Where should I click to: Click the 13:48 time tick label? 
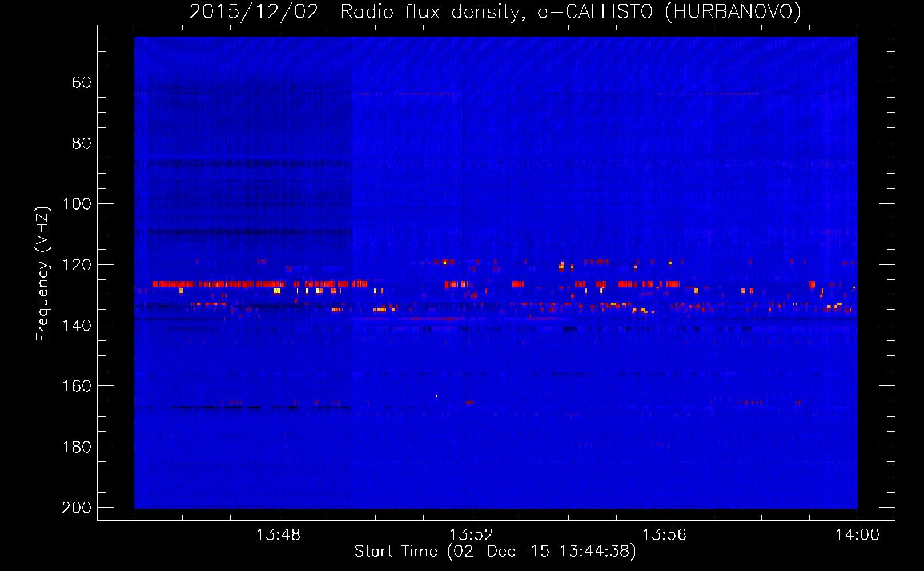(x=279, y=535)
